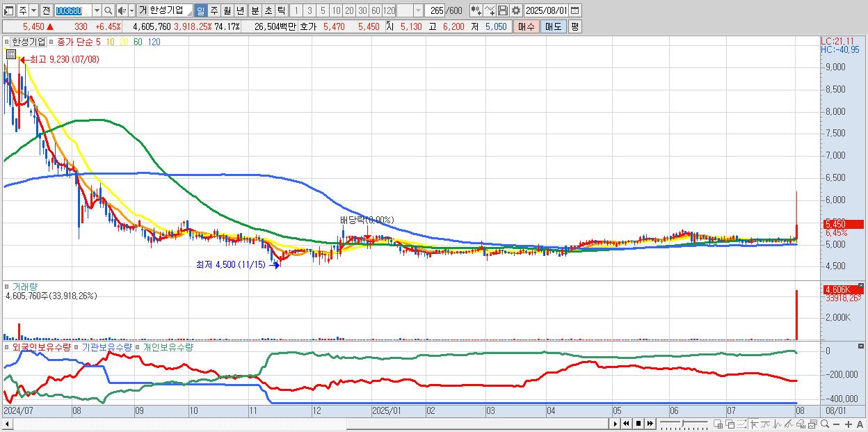This screenshot has width=868, height=432.
Task: Click the crosshair cursor icon in bottom bar
Action: click(754, 424)
